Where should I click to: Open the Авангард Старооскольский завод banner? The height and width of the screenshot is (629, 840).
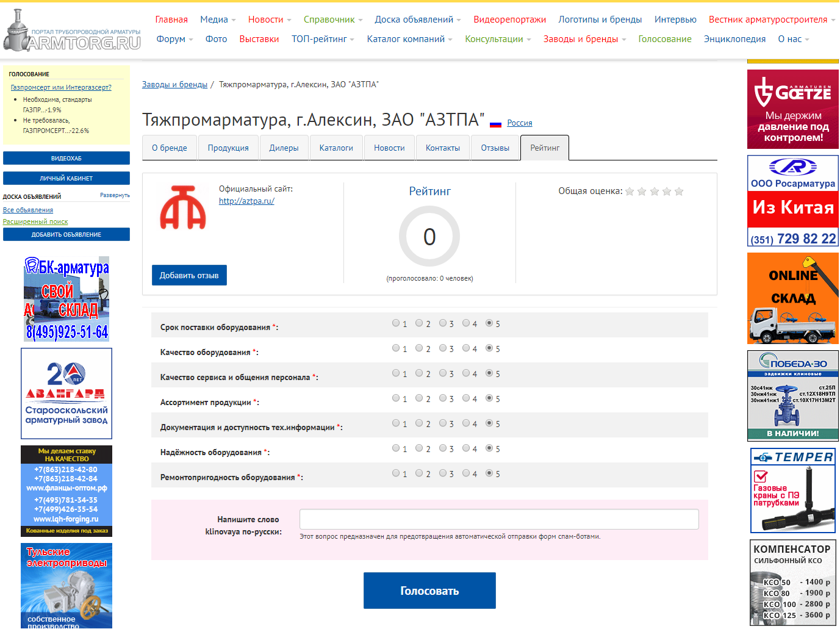tap(66, 394)
